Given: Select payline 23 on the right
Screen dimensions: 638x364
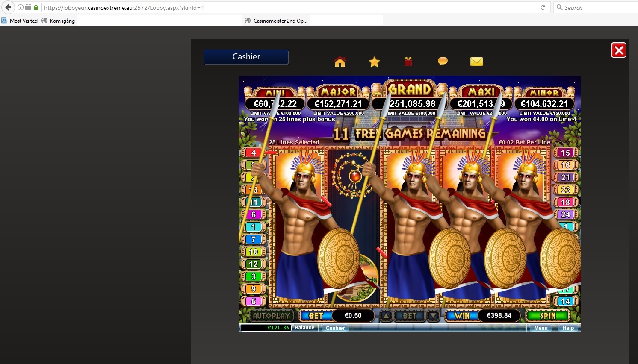Looking at the screenshot, I should pos(565,190).
